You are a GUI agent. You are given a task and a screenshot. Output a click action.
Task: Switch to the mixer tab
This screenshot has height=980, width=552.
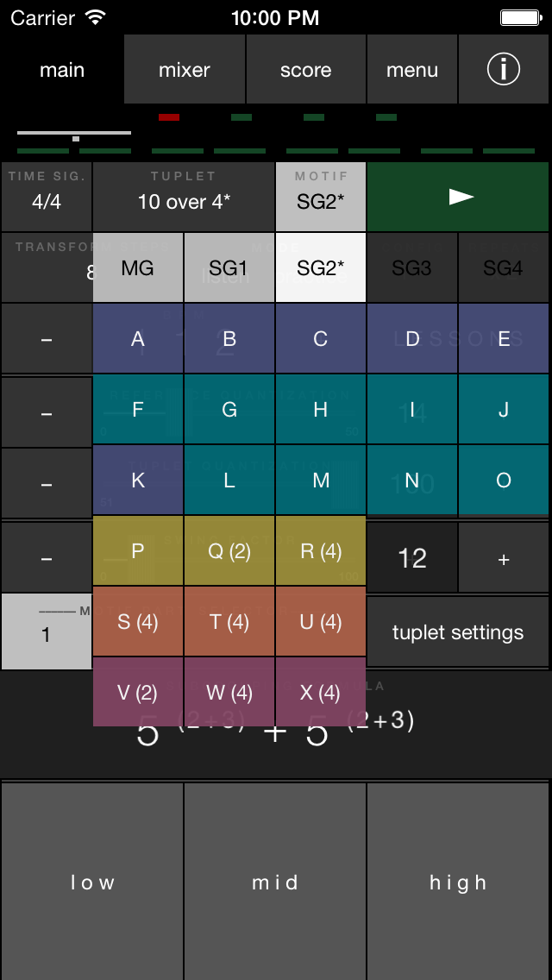(x=185, y=69)
